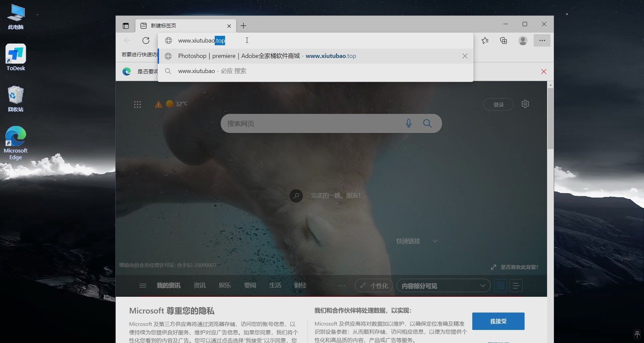Click the 登录 sign-in button
This screenshot has height=343, width=644.
coord(498,104)
